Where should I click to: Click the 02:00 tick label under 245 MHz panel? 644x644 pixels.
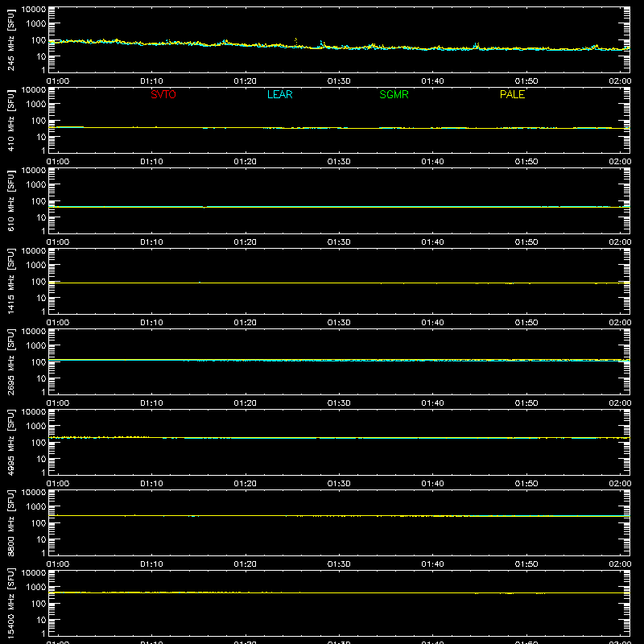click(620, 81)
